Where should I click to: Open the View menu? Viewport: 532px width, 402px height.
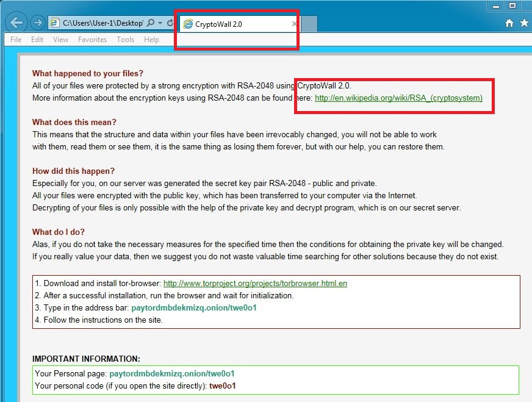pyautogui.click(x=61, y=40)
